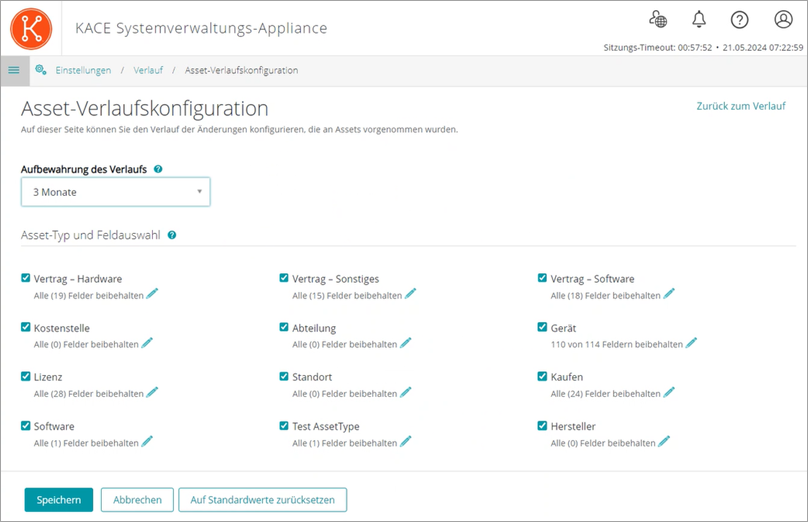Follow the Zurück zum Verlauf link
The height and width of the screenshot is (522, 808).
click(740, 106)
